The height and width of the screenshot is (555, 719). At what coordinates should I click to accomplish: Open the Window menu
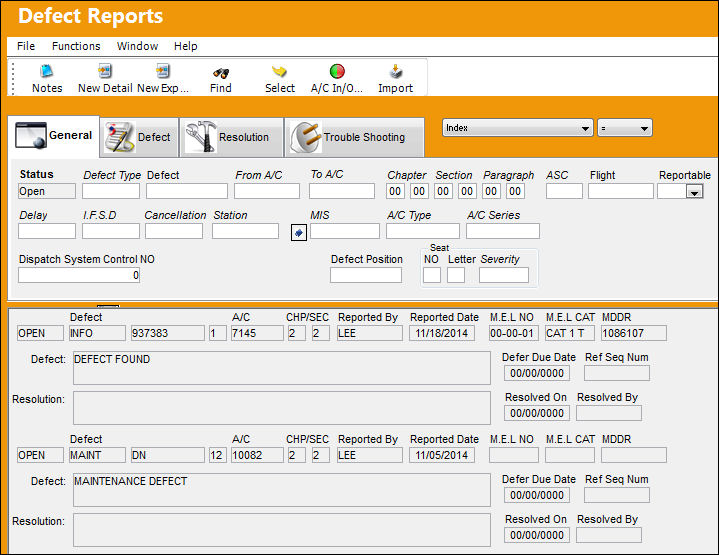[137, 46]
